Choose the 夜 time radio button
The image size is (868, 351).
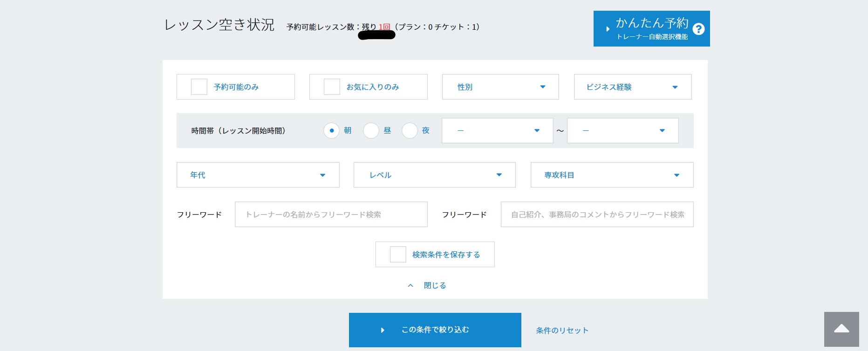coord(410,131)
